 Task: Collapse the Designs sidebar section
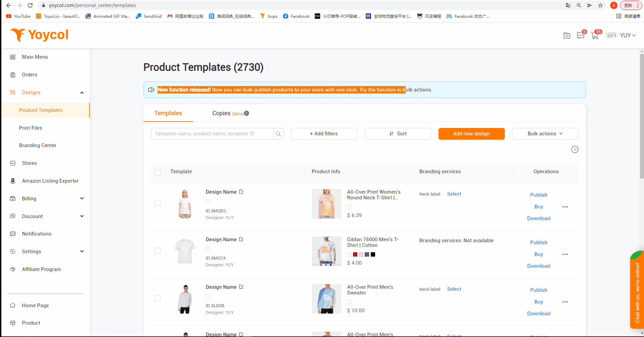pyautogui.click(x=82, y=92)
